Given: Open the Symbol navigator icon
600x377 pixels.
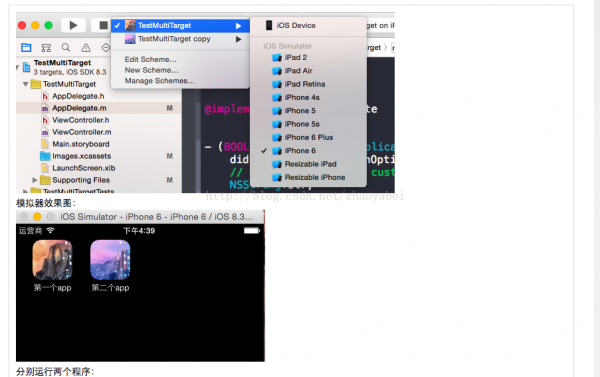Looking at the screenshot, I should (46, 47).
